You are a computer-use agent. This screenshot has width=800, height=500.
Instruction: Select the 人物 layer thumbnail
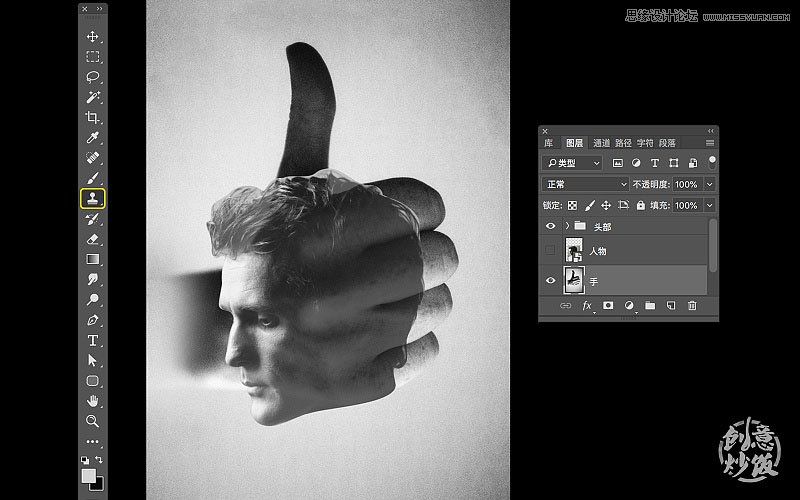[x=575, y=252]
